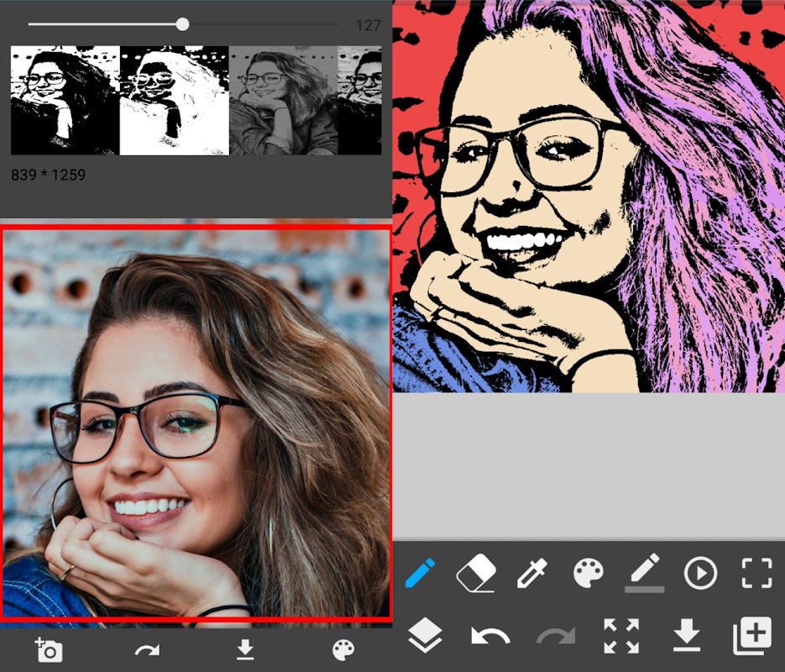Toggle the fullscreen frame icon
This screenshot has width=785, height=672.
[x=756, y=572]
